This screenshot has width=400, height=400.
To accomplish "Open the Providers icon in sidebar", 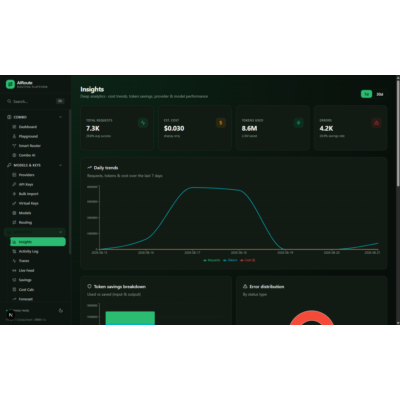I will pos(14,175).
